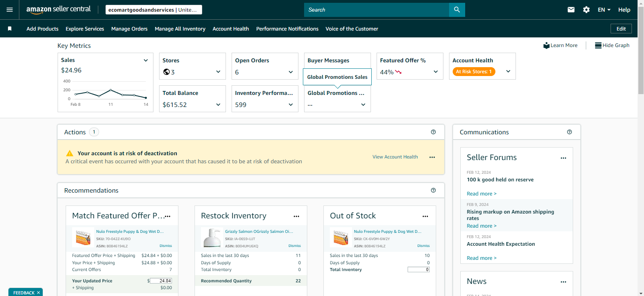Click the Grizzly Salmon Oil product thumbnail
Image resolution: width=644 pixels, height=296 pixels.
point(212,237)
